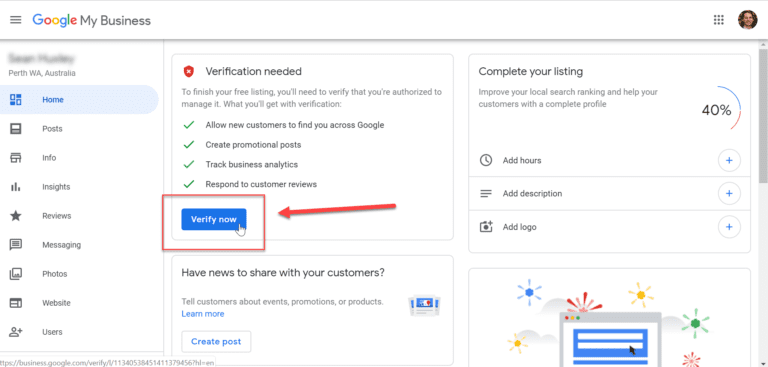This screenshot has height=367, width=768.
Task: Click 'Respond to customer reviews' benefit text
Action: tap(261, 185)
